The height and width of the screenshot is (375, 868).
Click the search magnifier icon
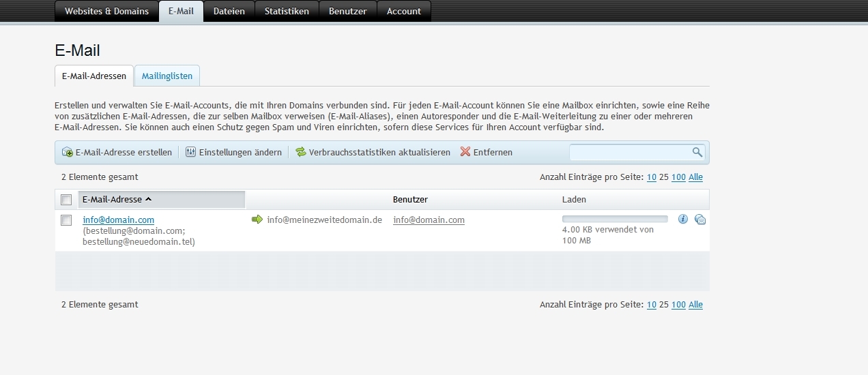tap(697, 152)
